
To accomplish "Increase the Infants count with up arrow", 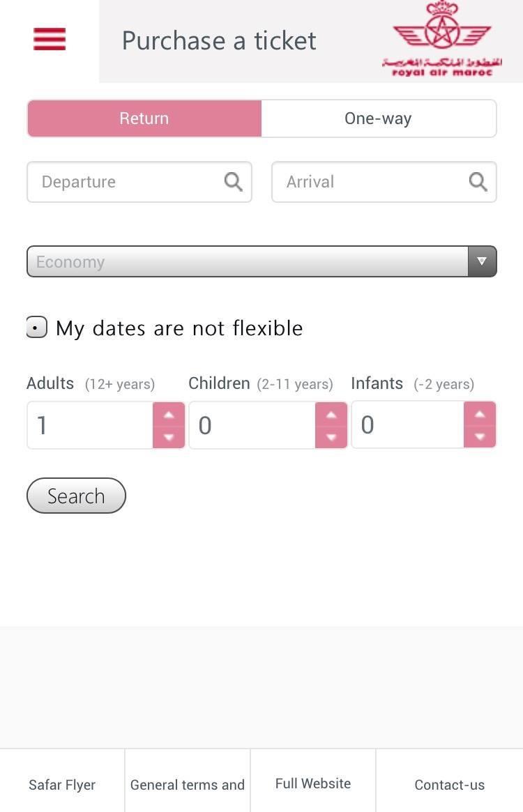I will (x=480, y=414).
